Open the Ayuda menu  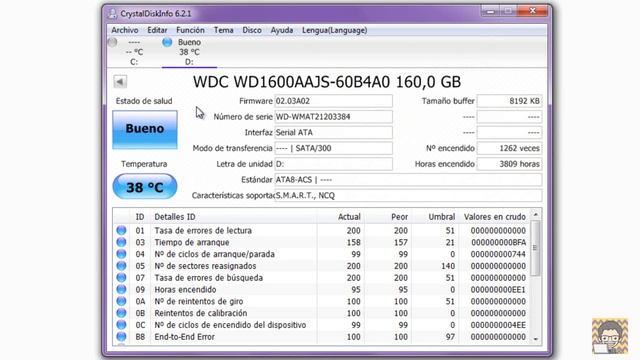coord(282,30)
